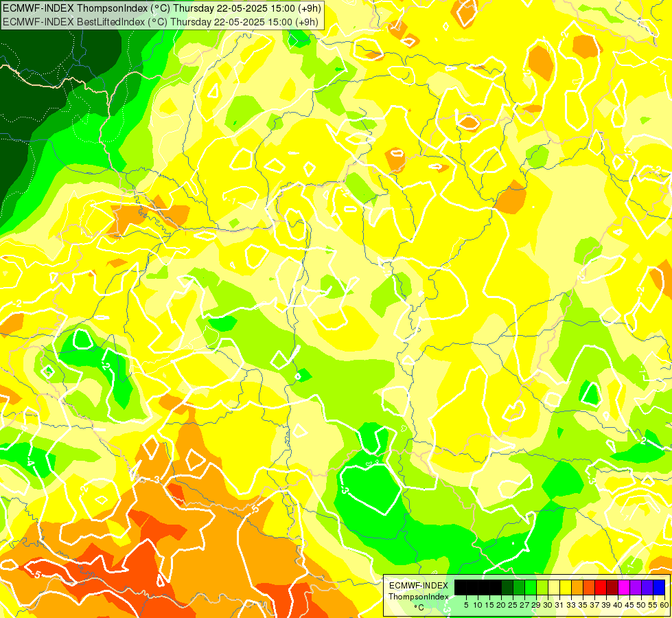Pick the medium green 25–27 legend swatch
This screenshot has width=672, height=618.
(x=519, y=587)
